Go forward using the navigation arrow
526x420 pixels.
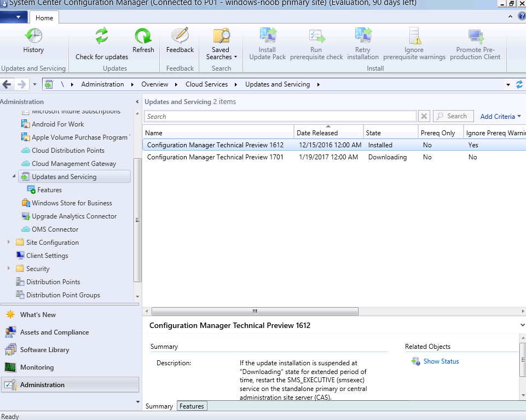(21, 84)
